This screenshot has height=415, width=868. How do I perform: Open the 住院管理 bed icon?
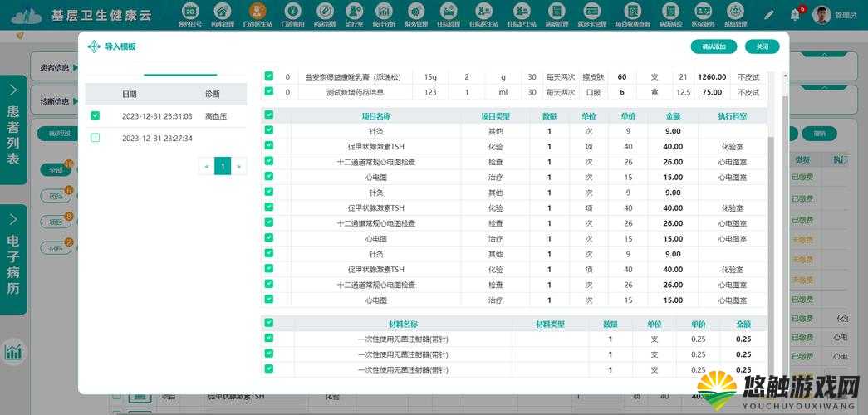coord(449,11)
